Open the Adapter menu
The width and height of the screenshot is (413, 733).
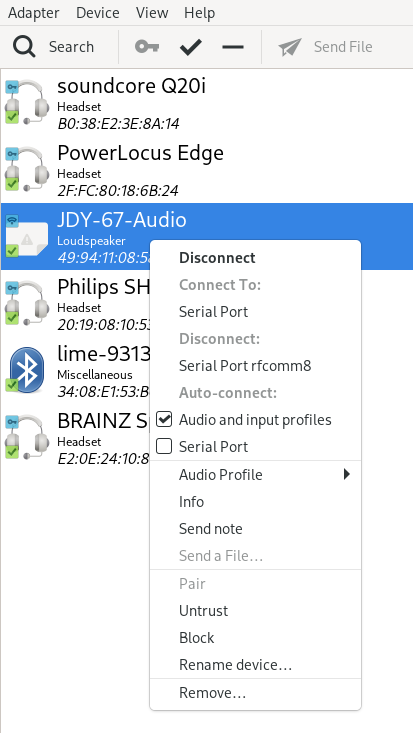(34, 13)
